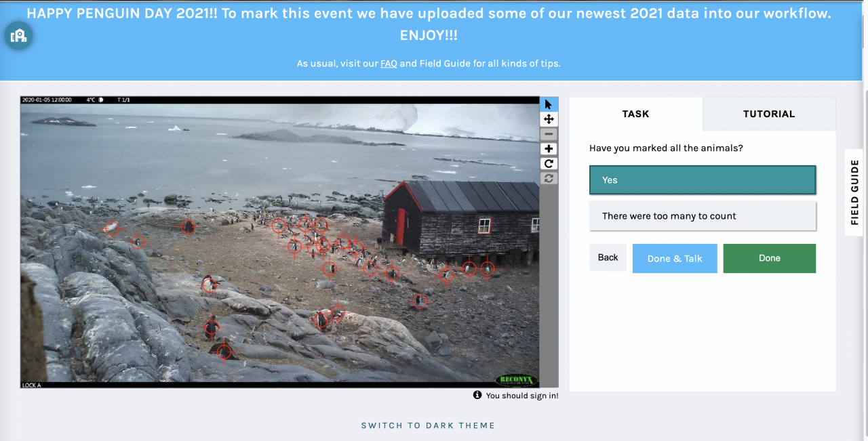Click the zoom out minus icon
This screenshot has height=441, width=868.
click(549, 134)
